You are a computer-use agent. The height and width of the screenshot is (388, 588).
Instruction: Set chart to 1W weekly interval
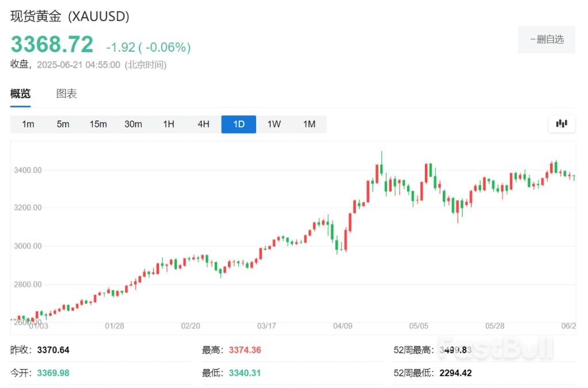click(x=274, y=124)
